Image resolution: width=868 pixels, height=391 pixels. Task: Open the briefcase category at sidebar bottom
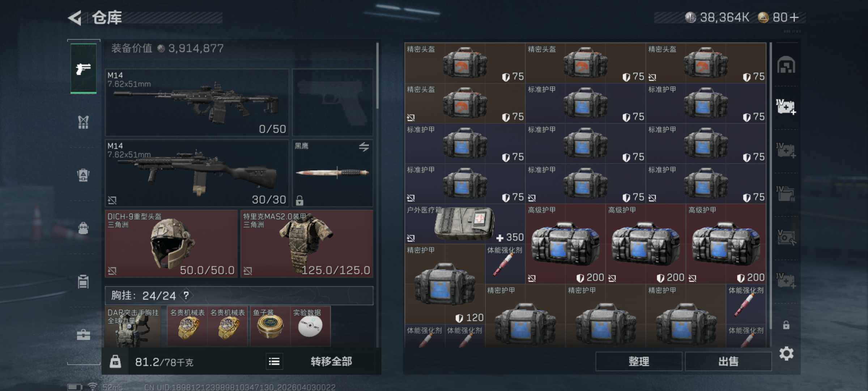tap(84, 334)
